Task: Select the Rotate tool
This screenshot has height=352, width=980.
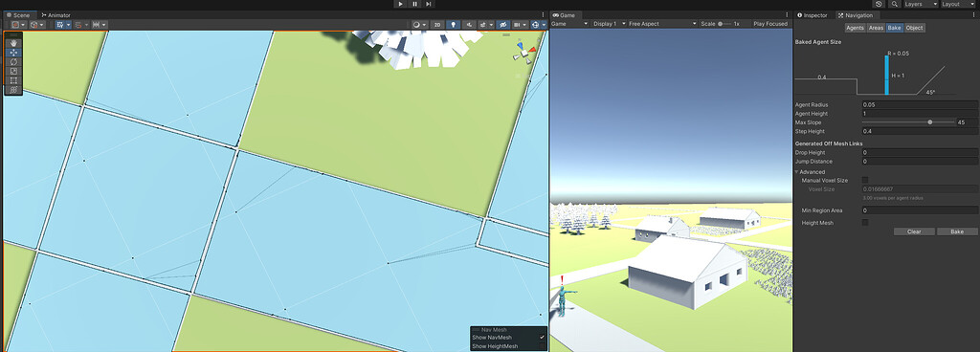Action: click(13, 62)
